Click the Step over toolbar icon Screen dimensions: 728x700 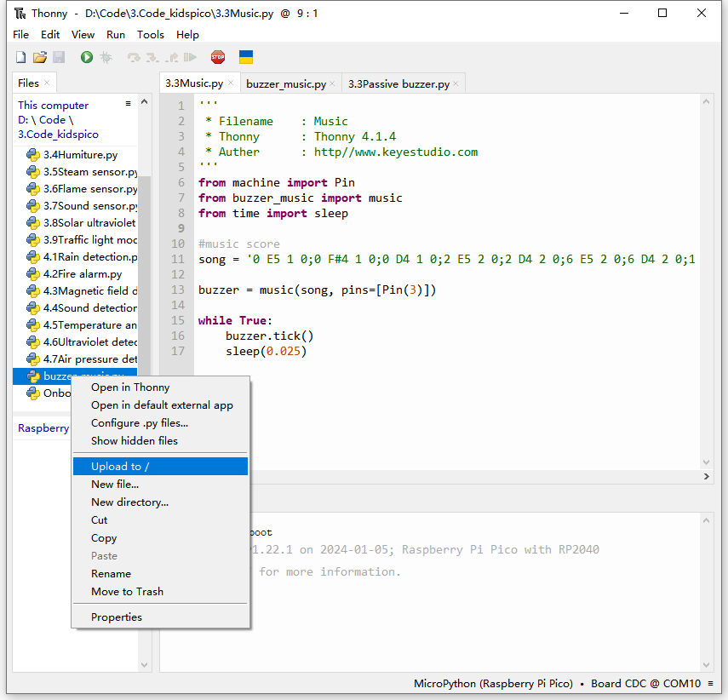(x=134, y=57)
